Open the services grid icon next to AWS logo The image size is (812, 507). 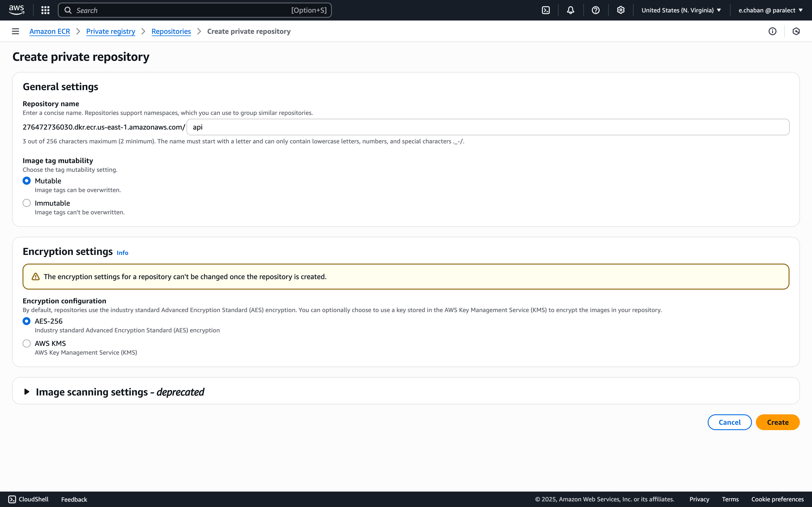coord(45,10)
